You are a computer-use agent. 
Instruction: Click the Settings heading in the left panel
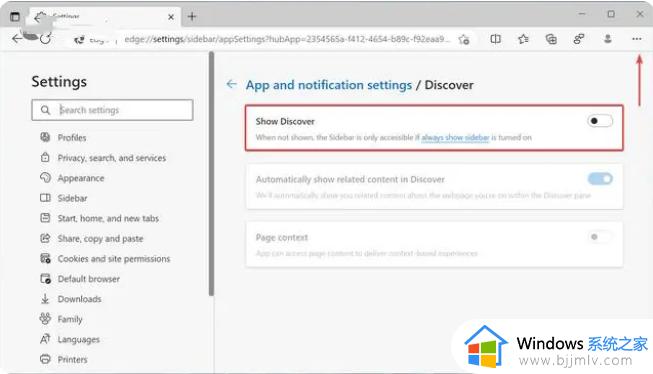coord(59,82)
